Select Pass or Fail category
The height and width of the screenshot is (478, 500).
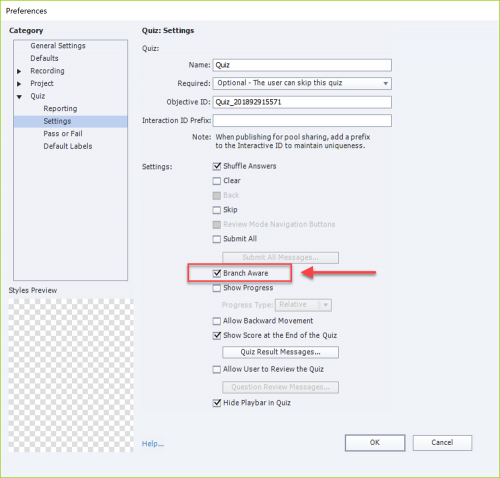point(63,134)
